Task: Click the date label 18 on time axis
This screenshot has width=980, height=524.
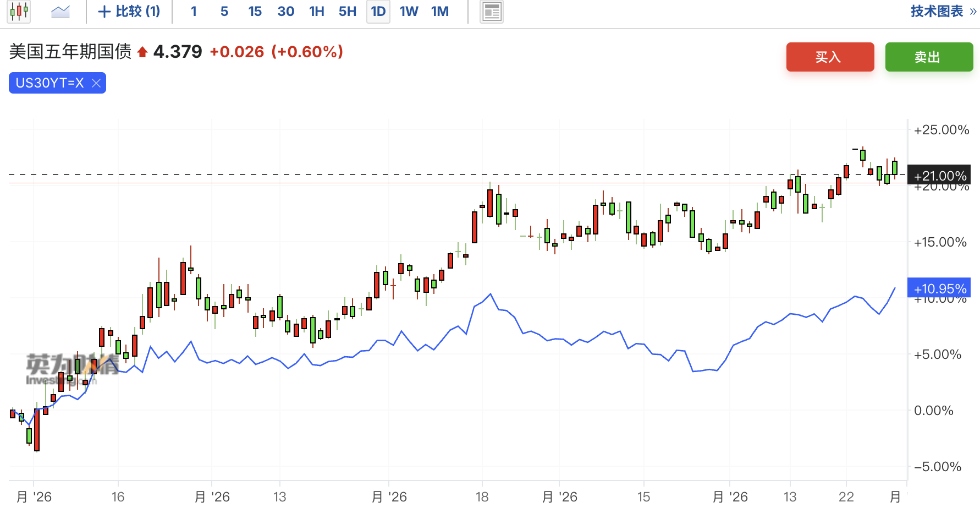Action: (482, 497)
